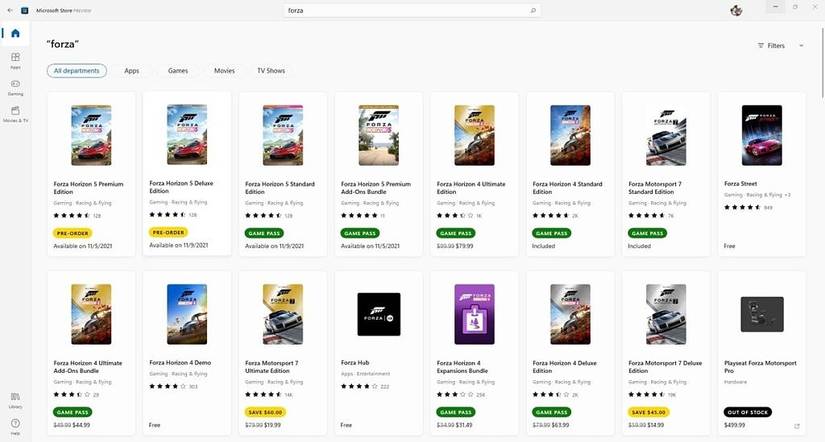Screen dimensions: 825x442
Task: Open the user profile avatar
Action: point(736,10)
